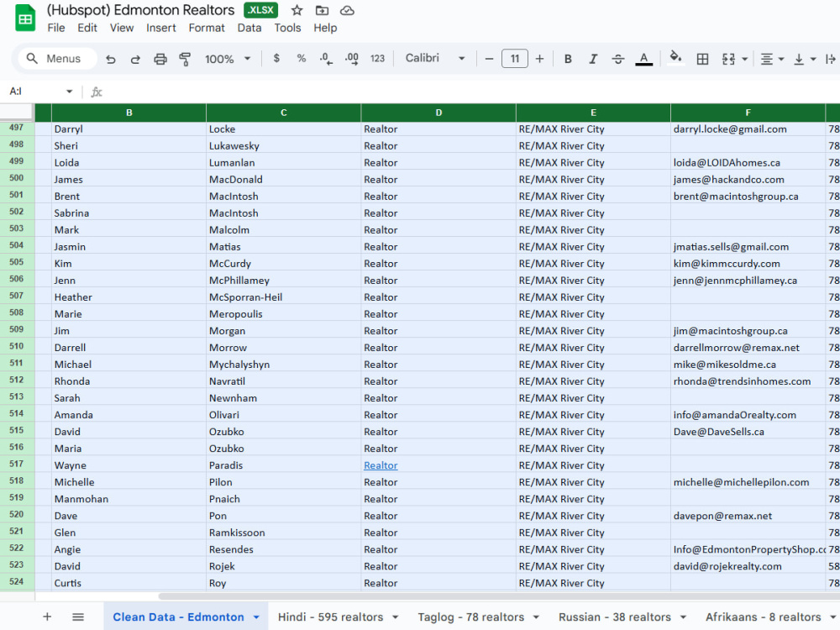Select column B header

point(129,113)
